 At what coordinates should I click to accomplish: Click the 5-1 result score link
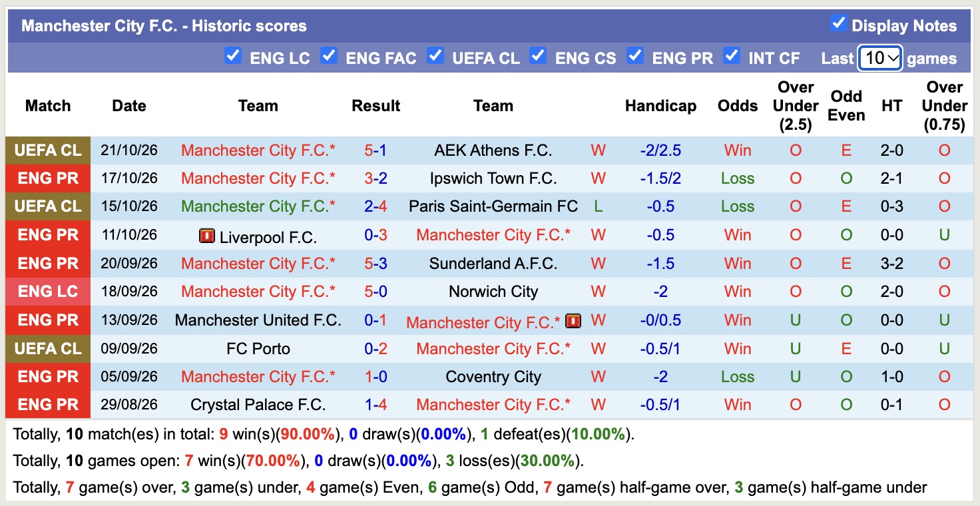pyautogui.click(x=375, y=150)
